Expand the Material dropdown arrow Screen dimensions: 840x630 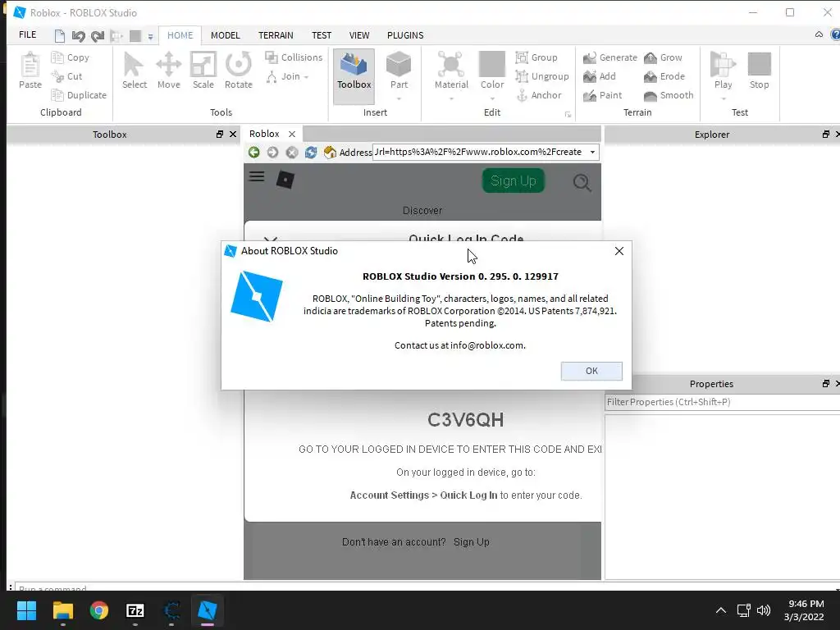(x=451, y=98)
